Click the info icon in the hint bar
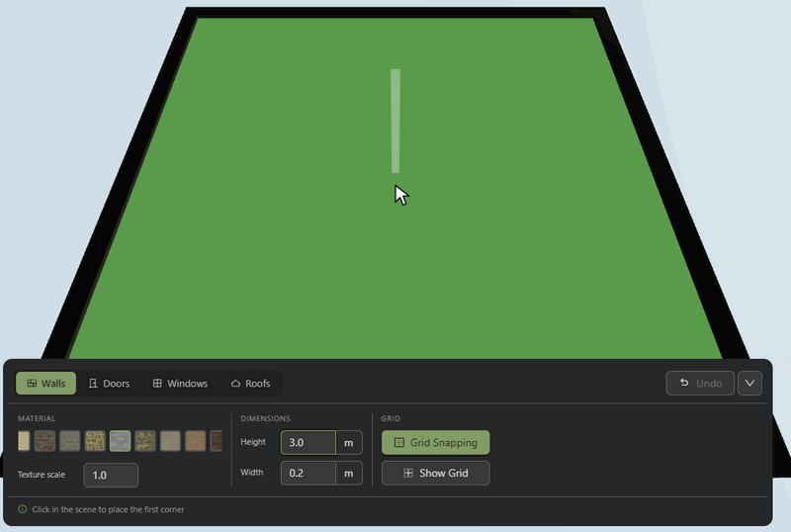The height and width of the screenshot is (532, 791). pos(22,509)
